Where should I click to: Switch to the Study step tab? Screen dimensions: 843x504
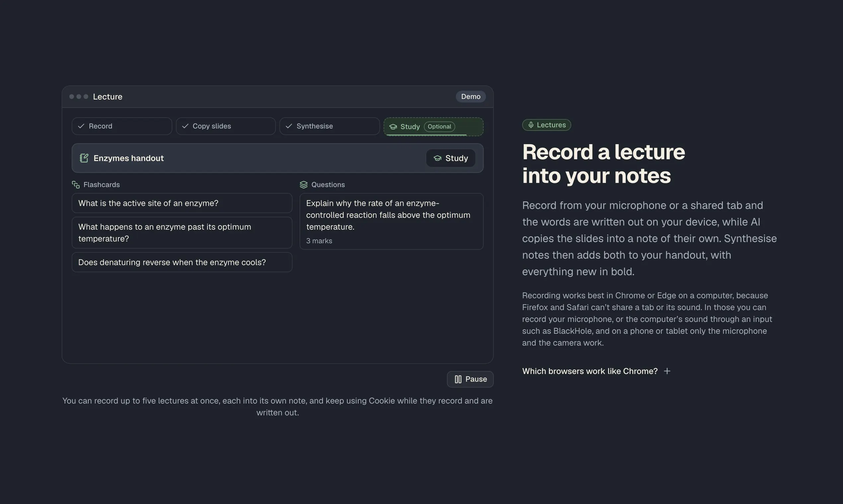coord(433,127)
